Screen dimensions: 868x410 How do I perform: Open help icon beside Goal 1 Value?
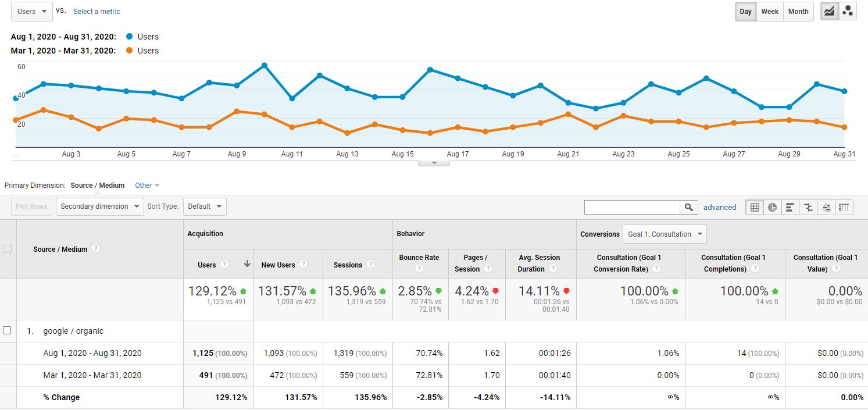click(835, 269)
